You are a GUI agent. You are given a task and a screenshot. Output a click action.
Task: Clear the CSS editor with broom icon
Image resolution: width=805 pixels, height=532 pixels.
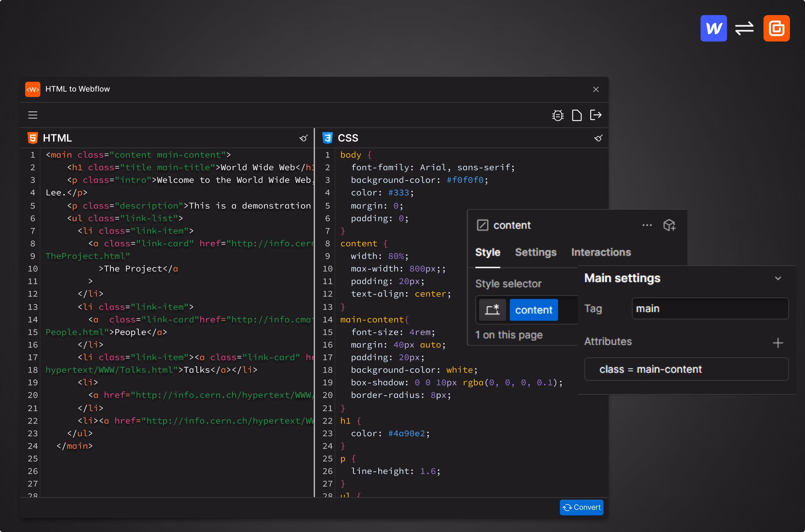pos(598,138)
